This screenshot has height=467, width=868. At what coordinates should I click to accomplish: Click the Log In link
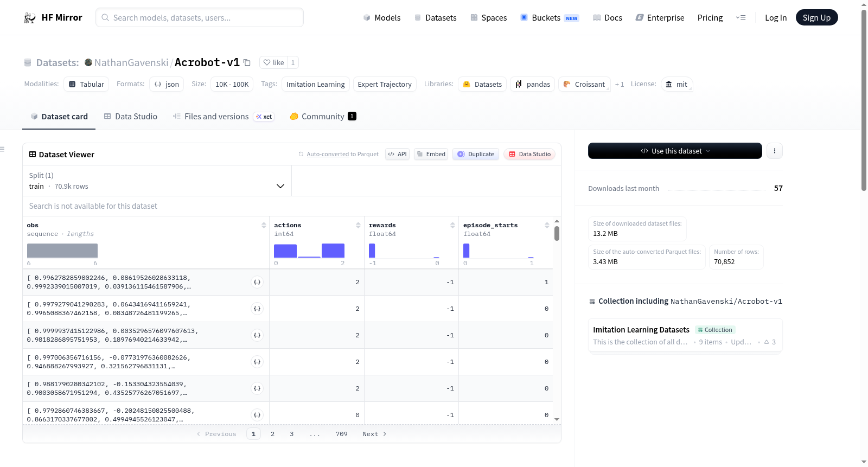(776, 18)
